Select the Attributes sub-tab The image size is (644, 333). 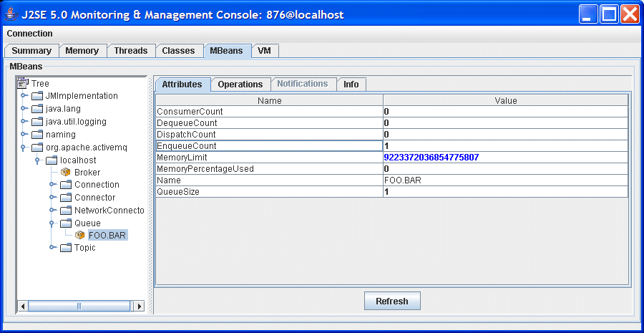pos(182,85)
